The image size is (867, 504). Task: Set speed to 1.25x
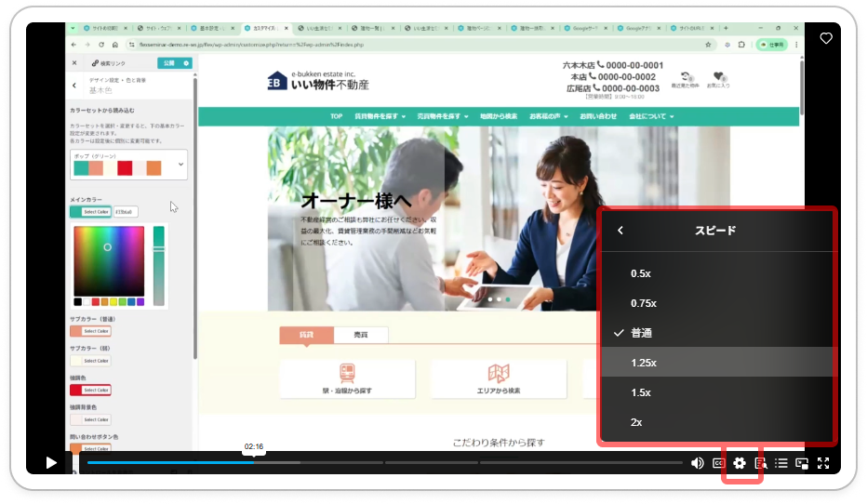[643, 363]
